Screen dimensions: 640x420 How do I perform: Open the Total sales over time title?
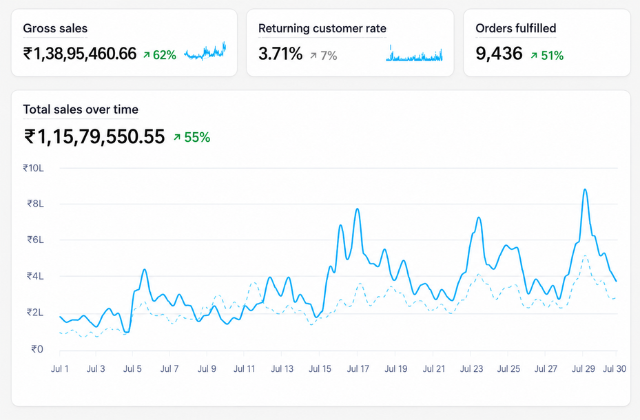pos(80,109)
